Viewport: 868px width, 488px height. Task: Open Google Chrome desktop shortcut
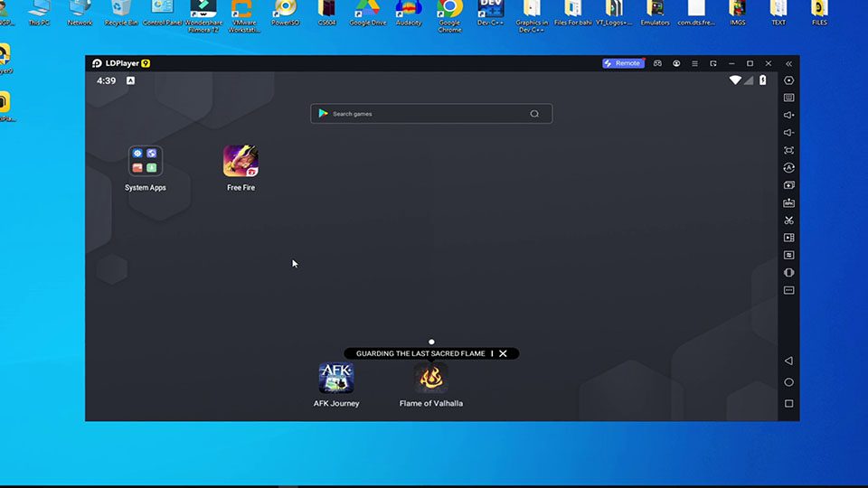449,14
